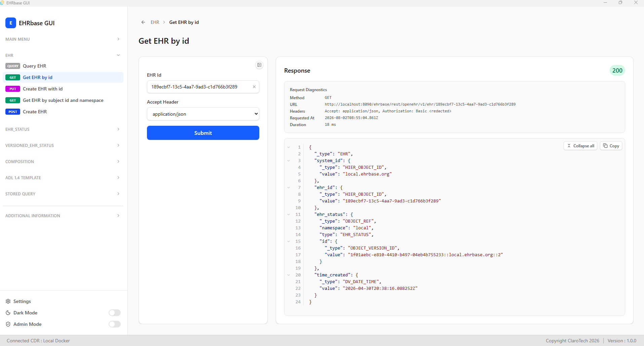
Task: Go to EHR breadcrumb link
Action: (x=155, y=22)
